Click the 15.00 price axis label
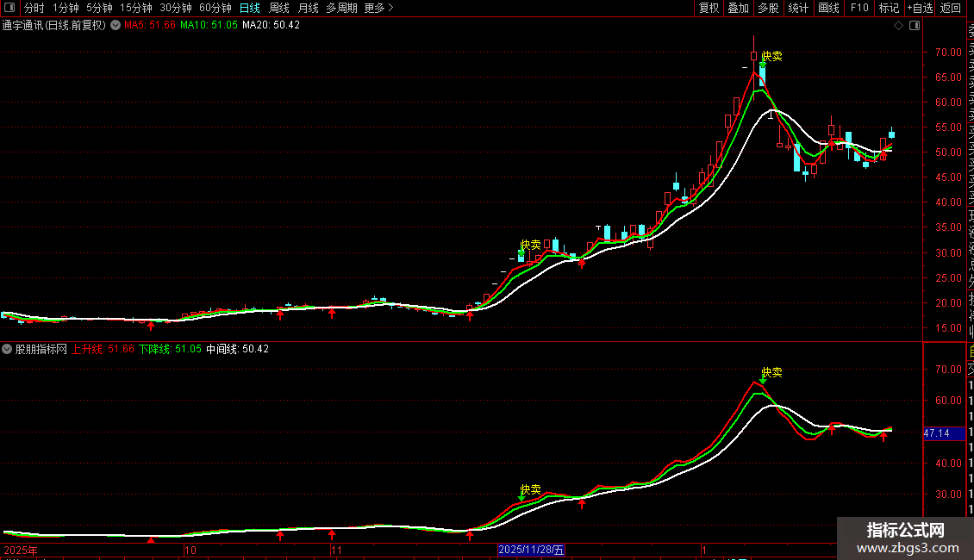This screenshot has width=974, height=560. click(948, 327)
